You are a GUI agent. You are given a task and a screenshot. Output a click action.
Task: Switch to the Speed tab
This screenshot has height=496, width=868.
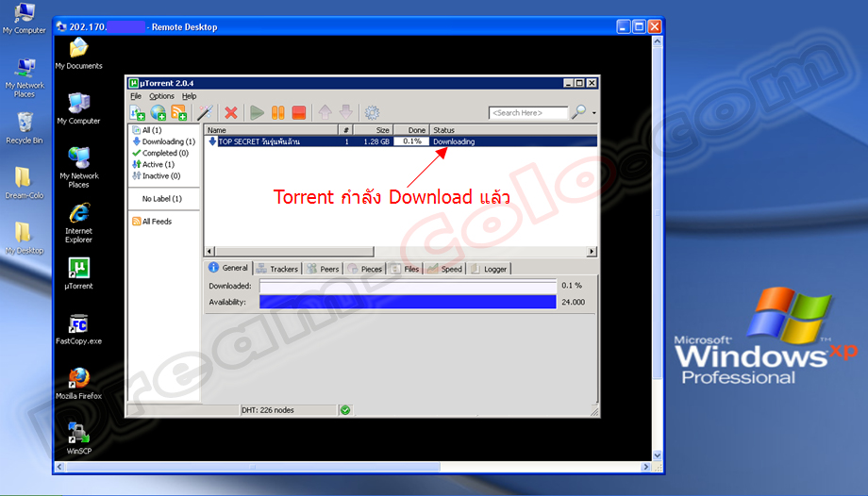(x=444, y=269)
